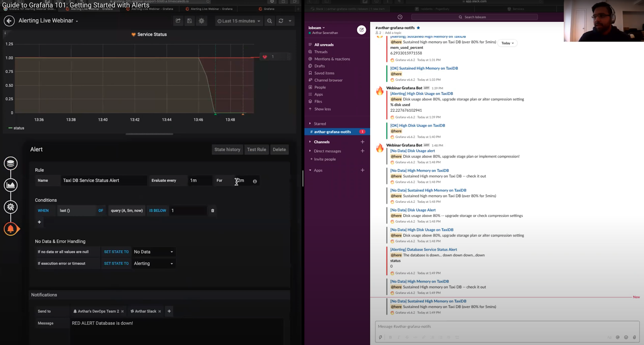Screen dimensions: 644x345
Task: Toggle star on avthar-grafana-notifs channel
Action: [418, 28]
